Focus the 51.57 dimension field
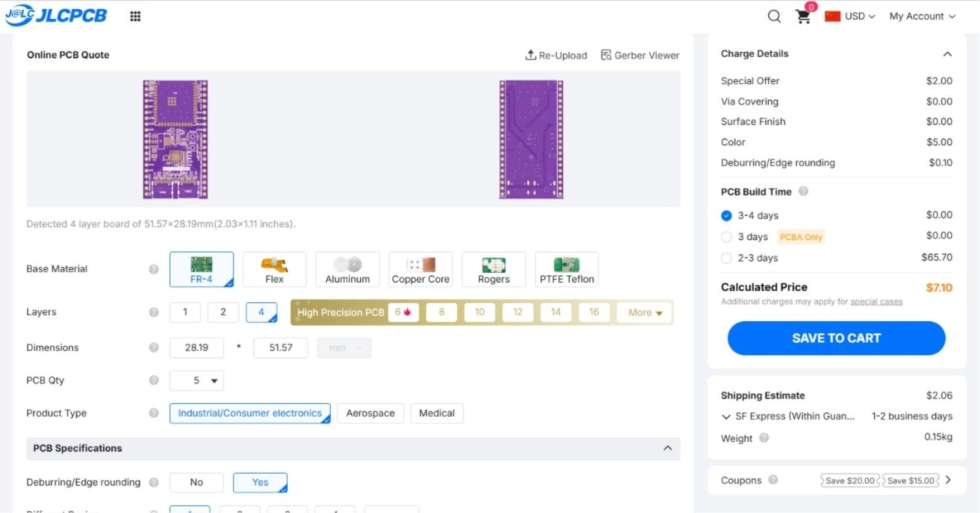The width and height of the screenshot is (980, 513). (x=280, y=348)
